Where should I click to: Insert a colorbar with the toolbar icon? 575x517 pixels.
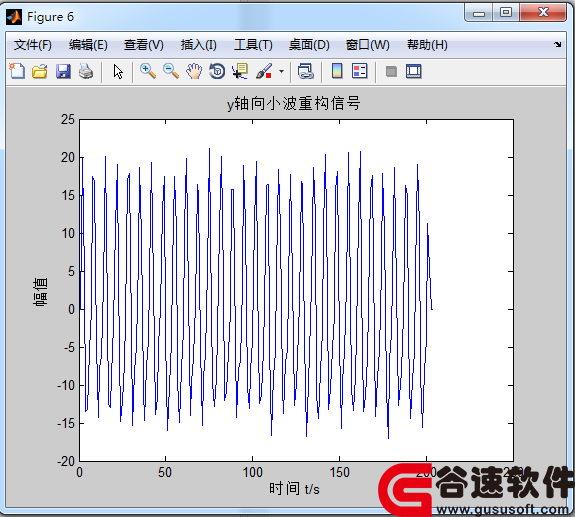click(x=337, y=71)
